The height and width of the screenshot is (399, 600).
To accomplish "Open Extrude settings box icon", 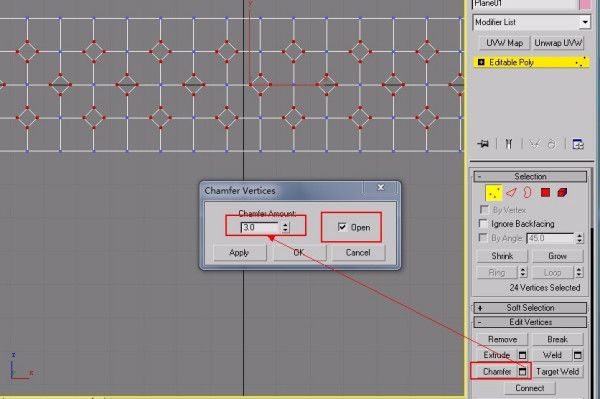I will coord(522,355).
